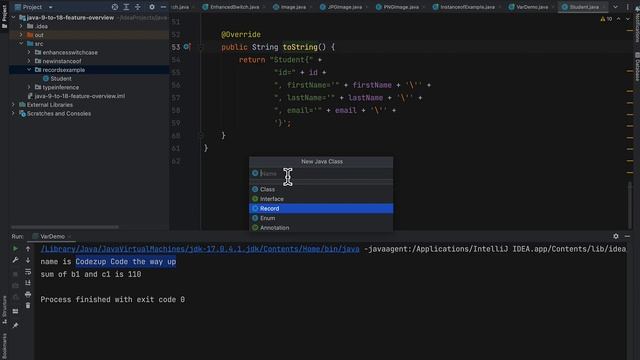Choose Class in New Java Class popup

[321, 189]
